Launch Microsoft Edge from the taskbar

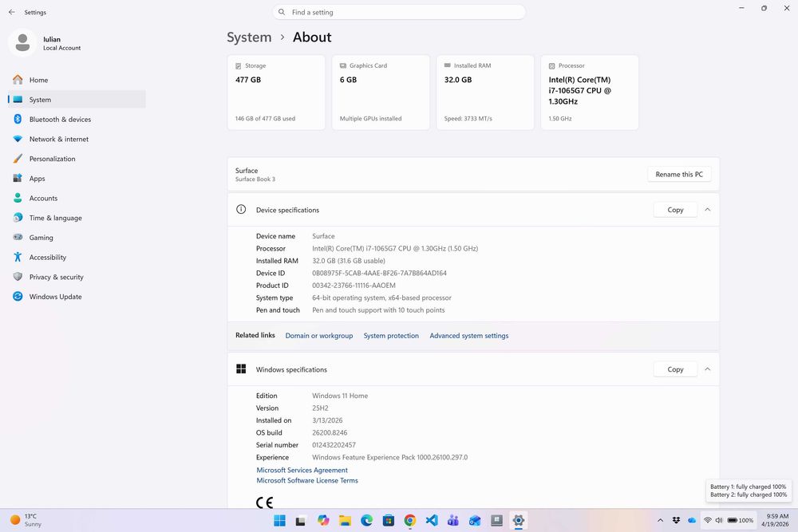coord(366,520)
